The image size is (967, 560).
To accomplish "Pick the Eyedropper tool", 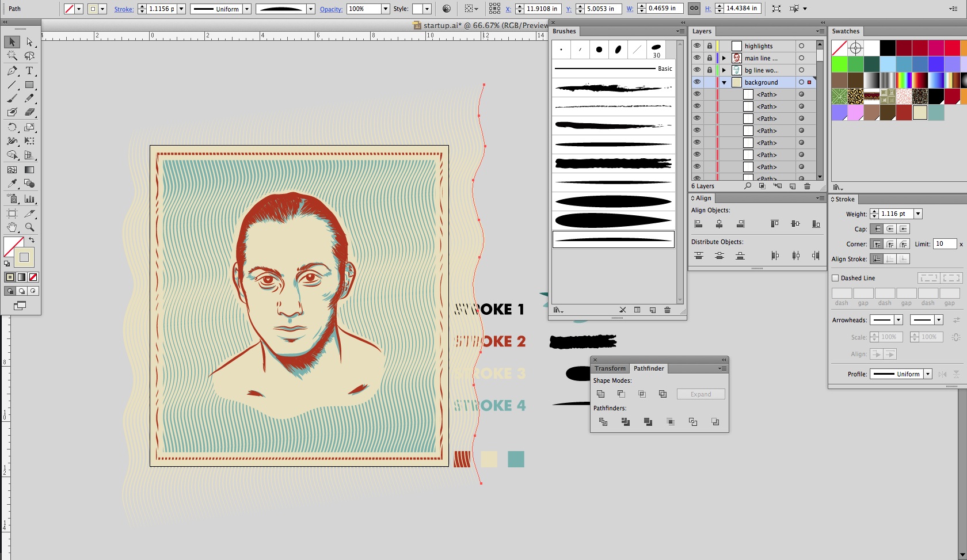I will [12, 184].
